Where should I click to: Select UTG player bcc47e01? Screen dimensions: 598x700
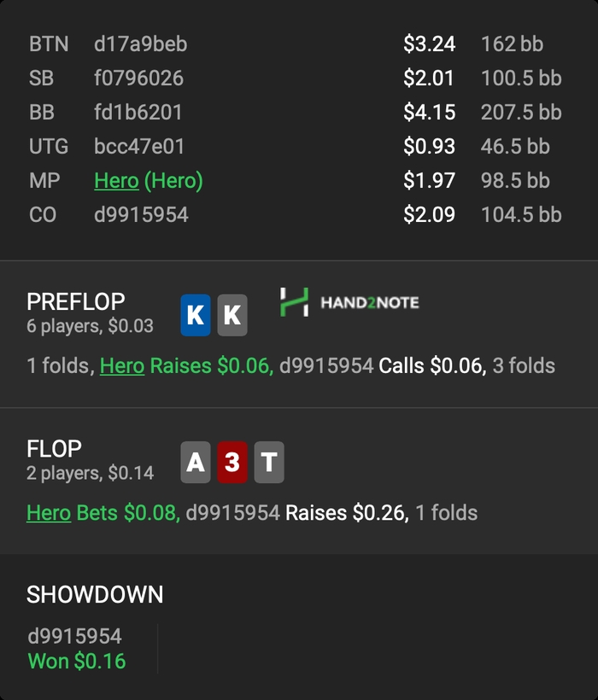coord(139,147)
